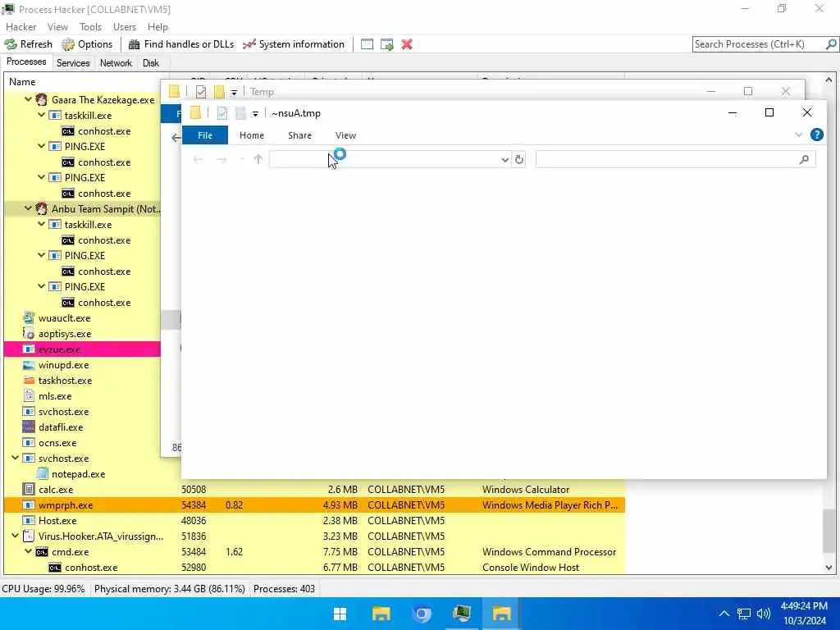
Task: Show hidden tray icons chevron
Action: (x=724, y=614)
